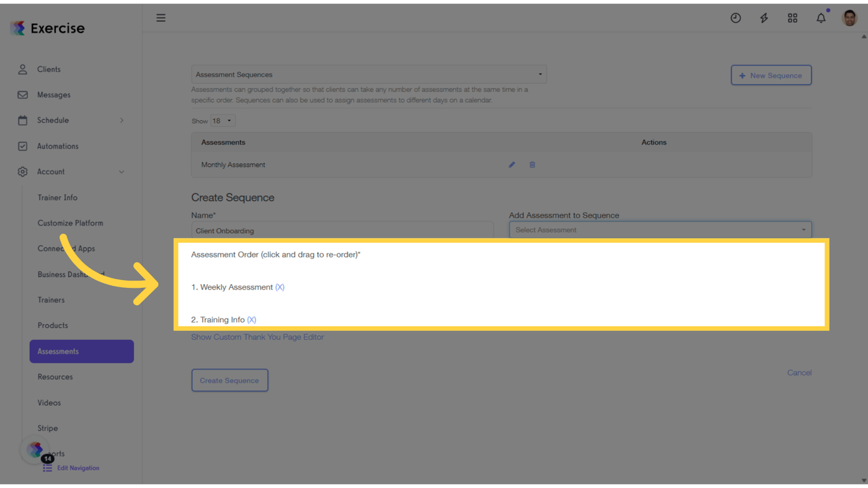Go to Customize Platform in sidebar

[70, 223]
